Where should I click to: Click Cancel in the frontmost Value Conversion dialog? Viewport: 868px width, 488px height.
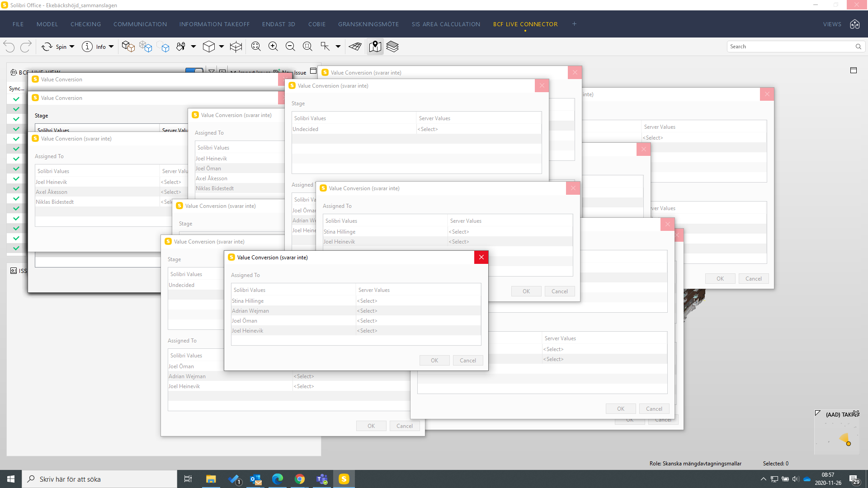(468, 361)
